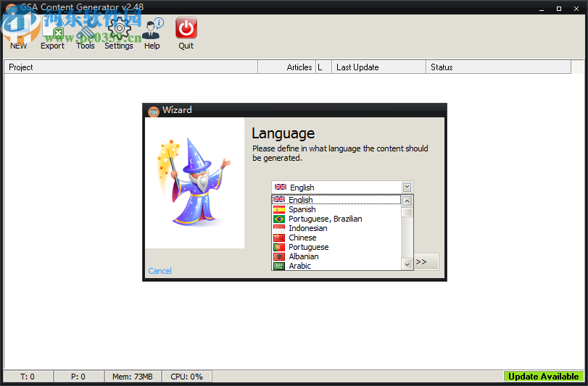Sort by the Project column header
Screen dimensions: 588x386
click(x=131, y=67)
